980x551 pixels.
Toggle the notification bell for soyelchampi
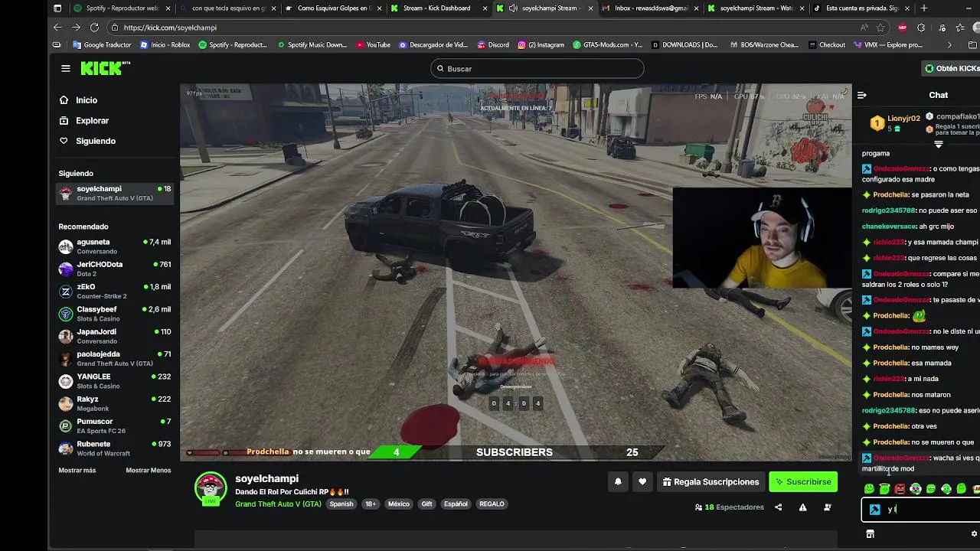pos(618,482)
